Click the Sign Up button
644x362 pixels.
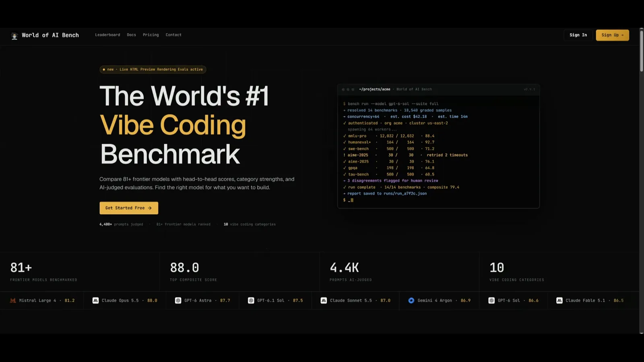tap(612, 35)
